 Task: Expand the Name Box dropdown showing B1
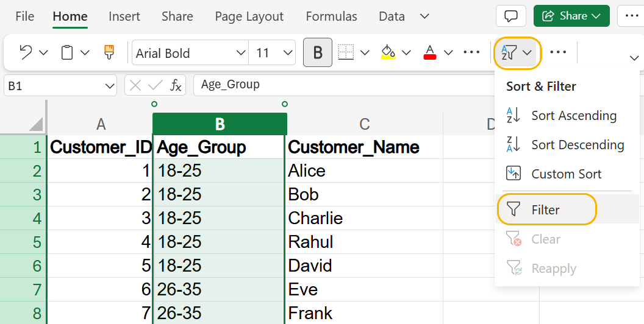(110, 86)
